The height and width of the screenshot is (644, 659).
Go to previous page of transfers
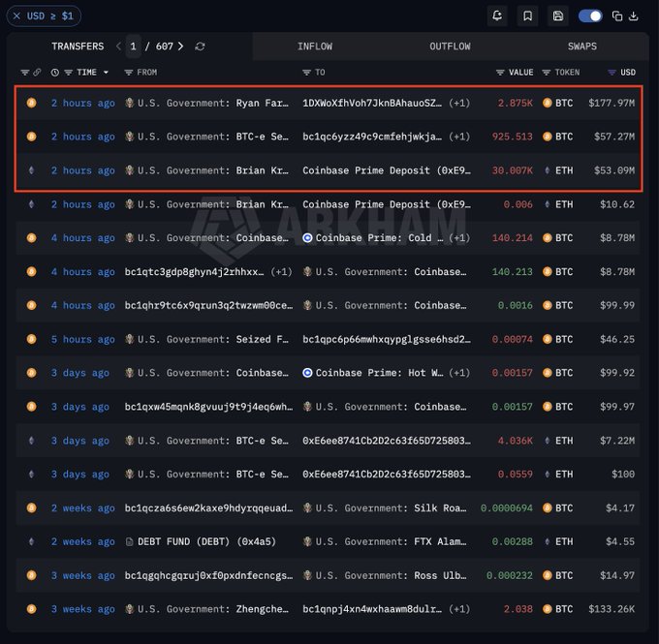[x=118, y=46]
